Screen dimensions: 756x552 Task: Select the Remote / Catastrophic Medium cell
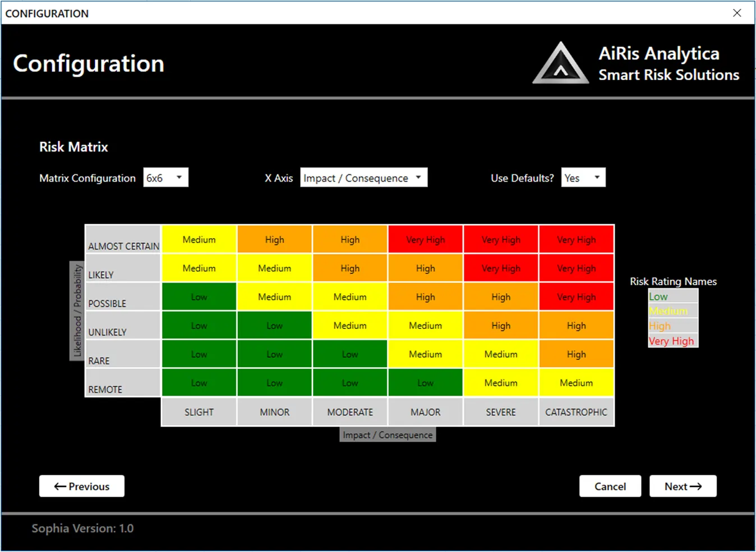pyautogui.click(x=577, y=383)
